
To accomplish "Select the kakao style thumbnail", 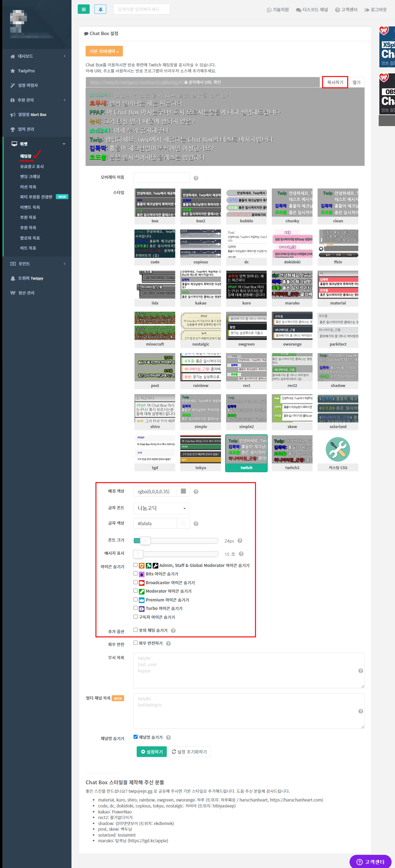I will (x=201, y=288).
